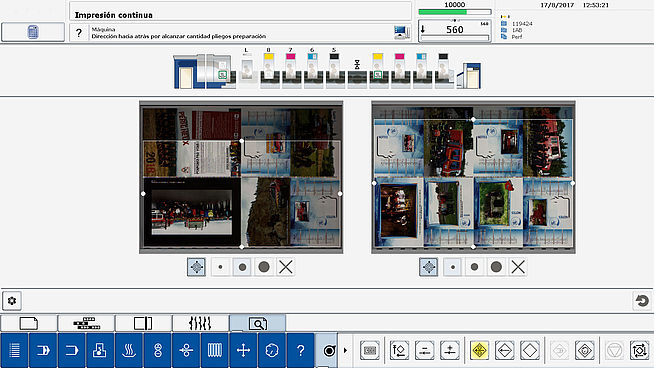
Task: Open the sliders ink zones tab
Action: click(200, 323)
